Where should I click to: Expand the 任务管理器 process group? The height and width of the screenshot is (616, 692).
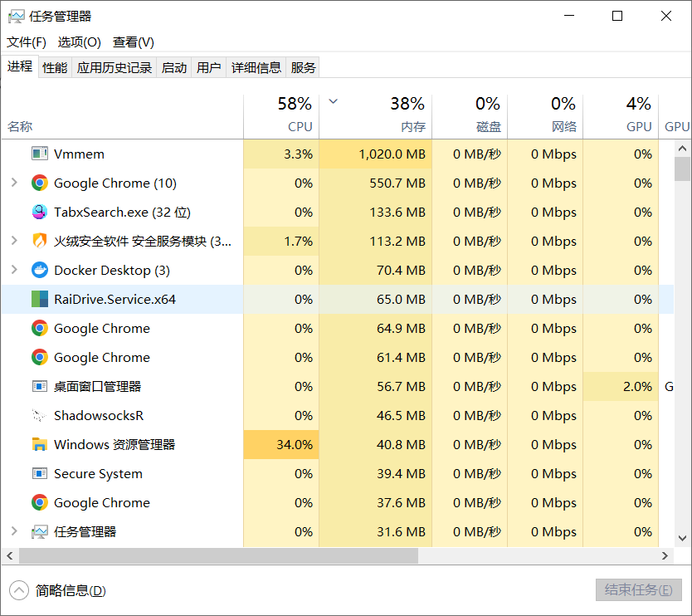pos(14,531)
